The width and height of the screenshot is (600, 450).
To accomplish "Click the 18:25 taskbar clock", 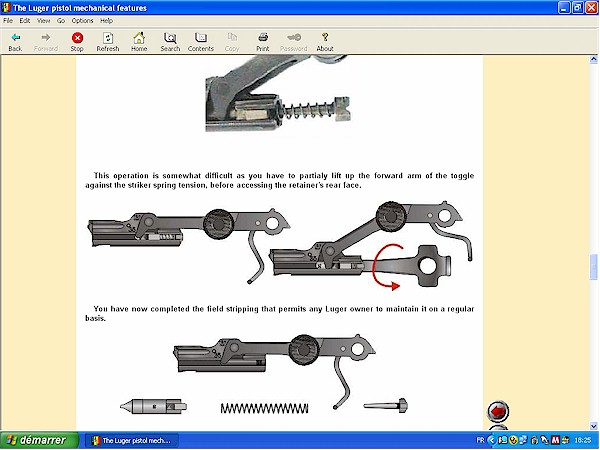I will click(x=582, y=440).
